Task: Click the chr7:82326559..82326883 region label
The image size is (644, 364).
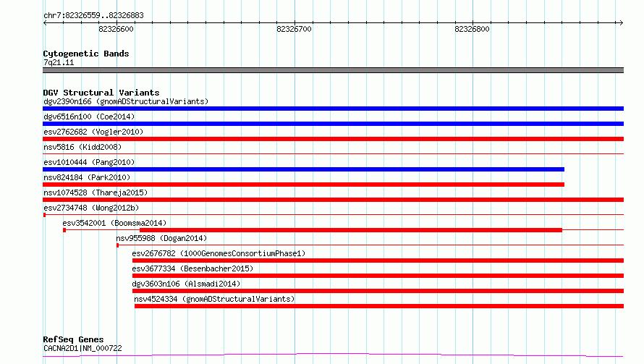Action: pyautogui.click(x=93, y=16)
